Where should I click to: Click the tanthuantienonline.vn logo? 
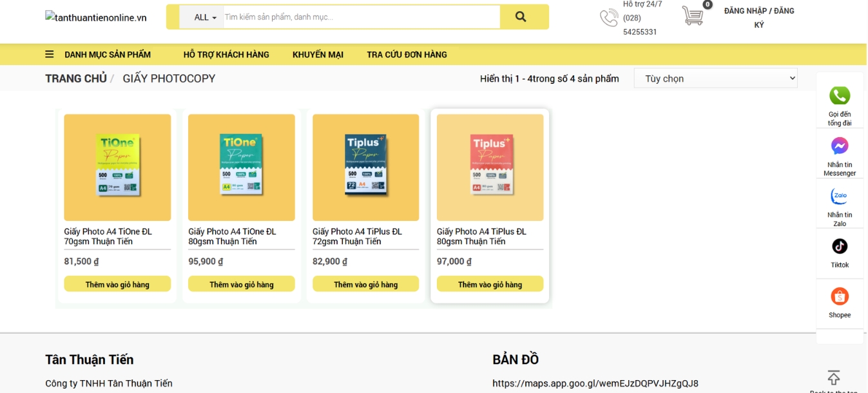pyautogui.click(x=96, y=17)
